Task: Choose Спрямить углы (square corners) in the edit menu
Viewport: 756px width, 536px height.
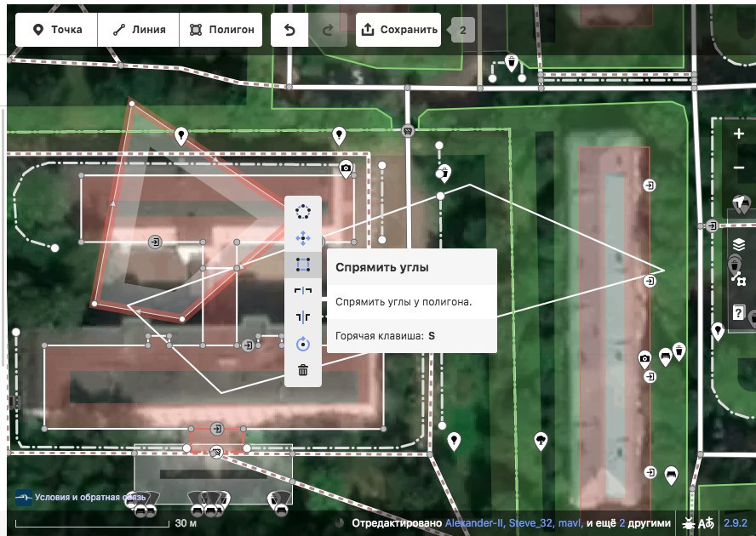Action: coord(303,265)
